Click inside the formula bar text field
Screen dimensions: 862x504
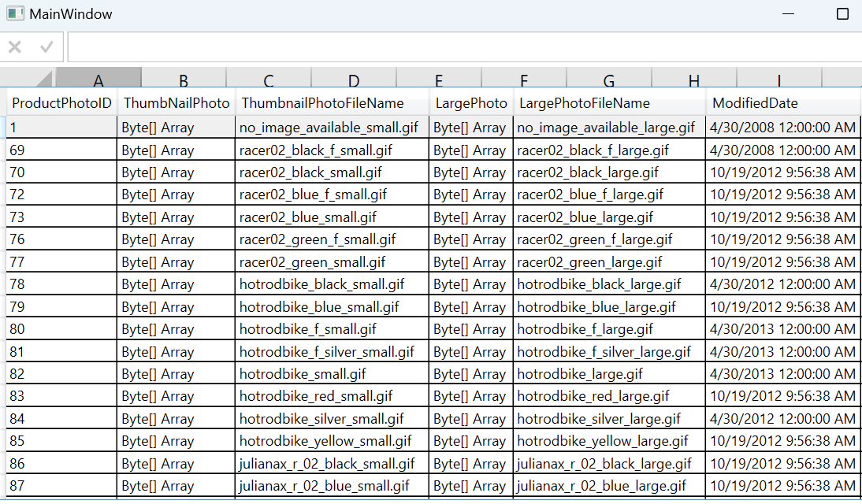[x=463, y=47]
